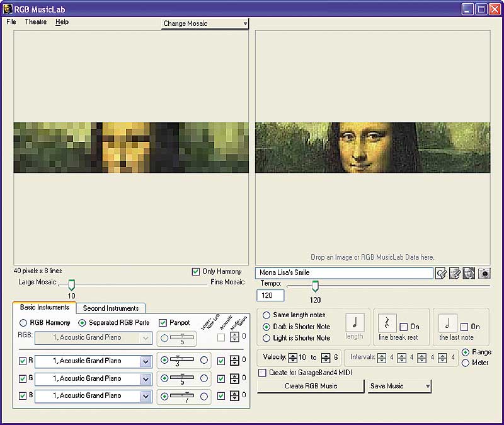Viewport: 504px width, 425px height.
Task: Click the Velocity end value stepper
Action: 326,358
